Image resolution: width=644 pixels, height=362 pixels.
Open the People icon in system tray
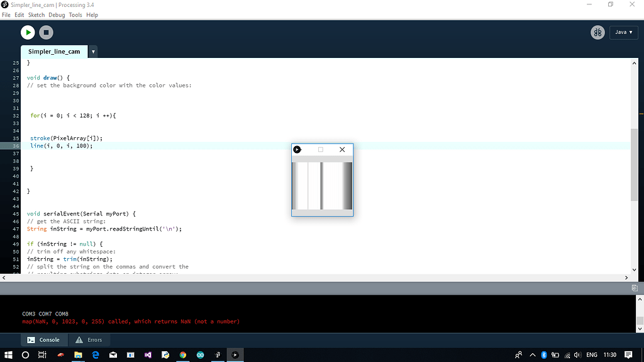coord(518,354)
